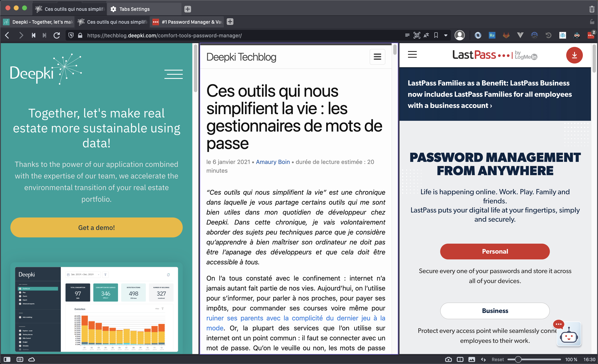Capture page with the camera icon

(x=448, y=359)
